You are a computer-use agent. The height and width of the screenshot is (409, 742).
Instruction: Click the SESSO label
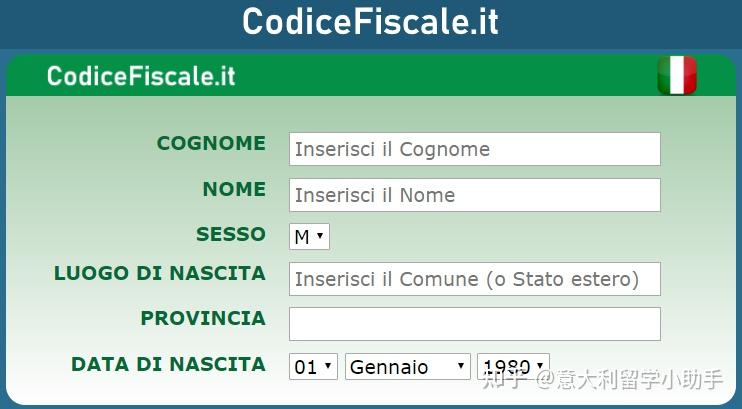point(231,234)
